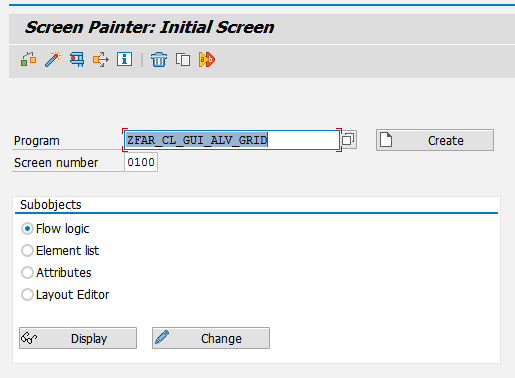Open the Where-Used info icon
The width and height of the screenshot is (515, 378).
(124, 60)
